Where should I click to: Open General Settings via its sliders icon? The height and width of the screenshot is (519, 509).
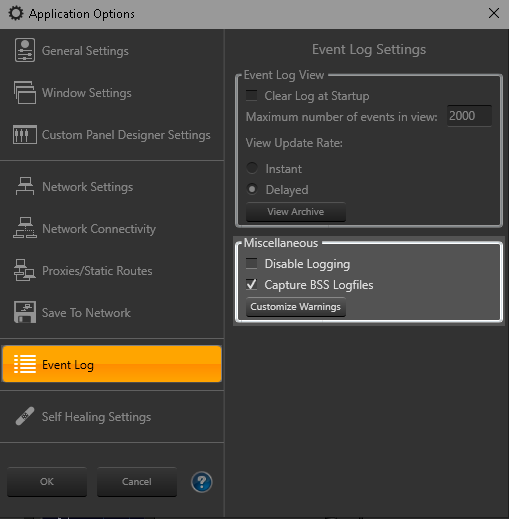pos(25,50)
